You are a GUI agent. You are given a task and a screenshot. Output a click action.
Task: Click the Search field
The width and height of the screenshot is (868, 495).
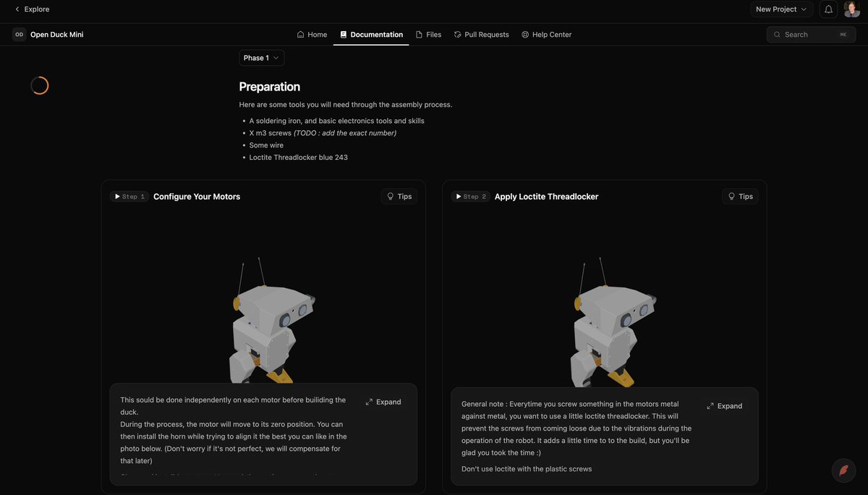(811, 34)
